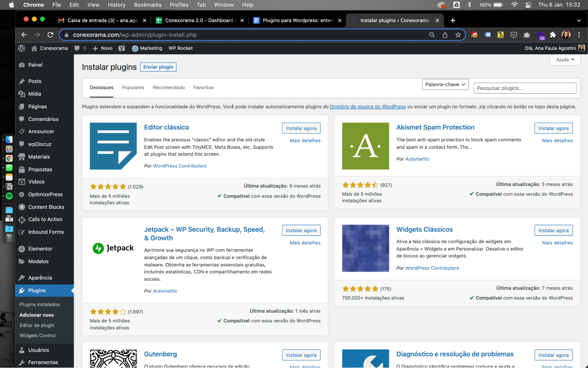
Task: Click the Enviar plugin button
Action: point(158,67)
